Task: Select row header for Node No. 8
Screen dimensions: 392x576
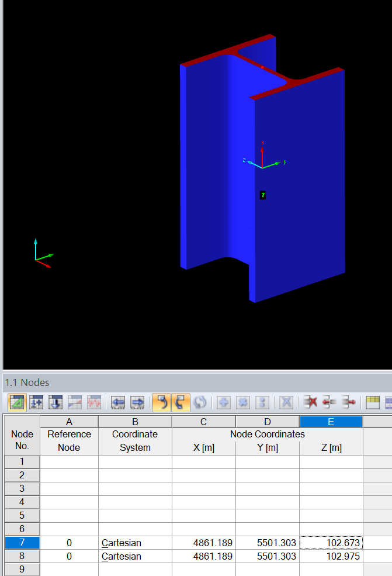Action: (22, 556)
